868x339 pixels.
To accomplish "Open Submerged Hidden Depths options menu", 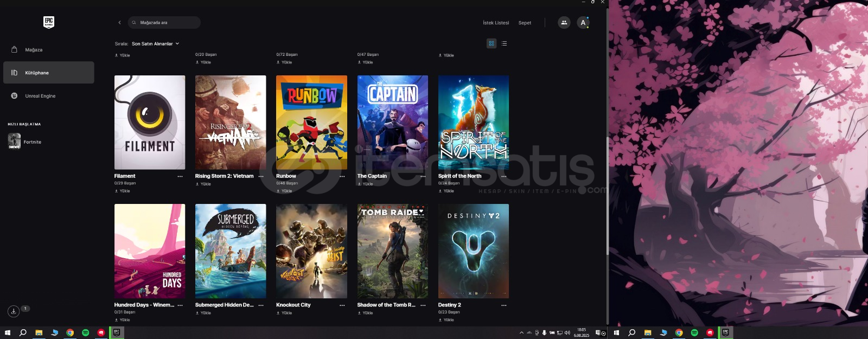I will pyautogui.click(x=261, y=305).
